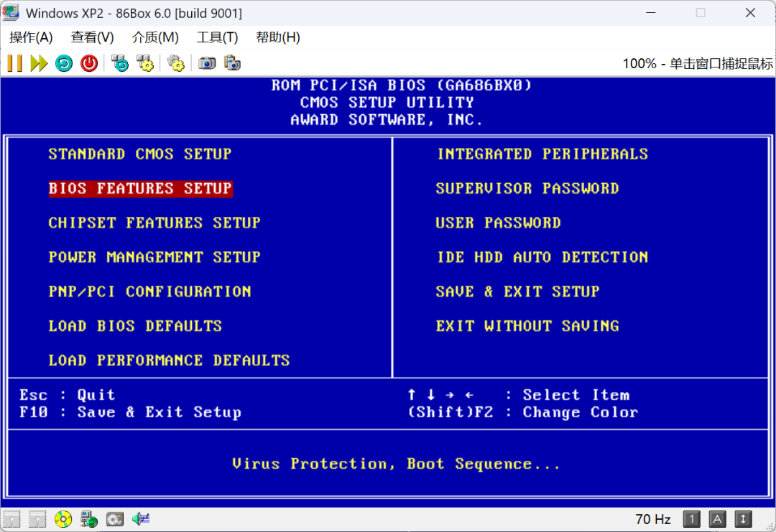
Task: Click the hard disk status icon
Action: coord(115,519)
